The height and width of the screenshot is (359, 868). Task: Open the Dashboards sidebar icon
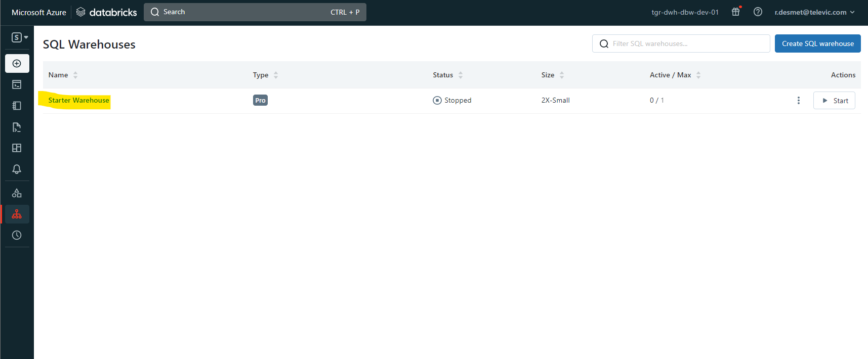pyautogui.click(x=17, y=148)
